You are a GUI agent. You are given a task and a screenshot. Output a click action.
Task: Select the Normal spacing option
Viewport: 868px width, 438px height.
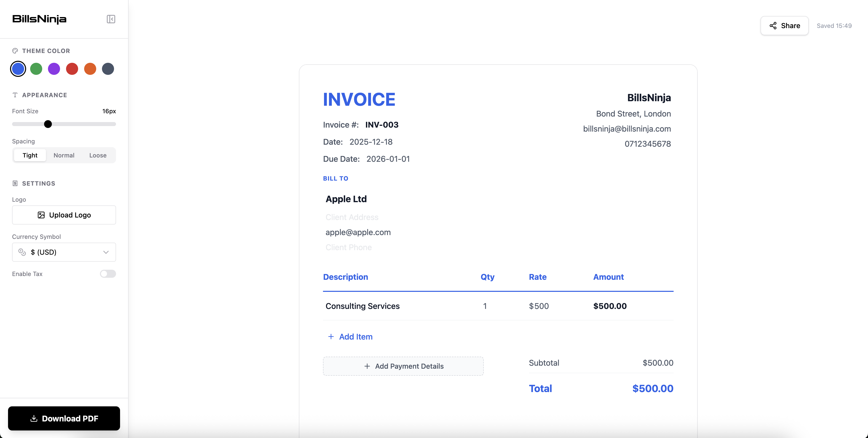64,155
